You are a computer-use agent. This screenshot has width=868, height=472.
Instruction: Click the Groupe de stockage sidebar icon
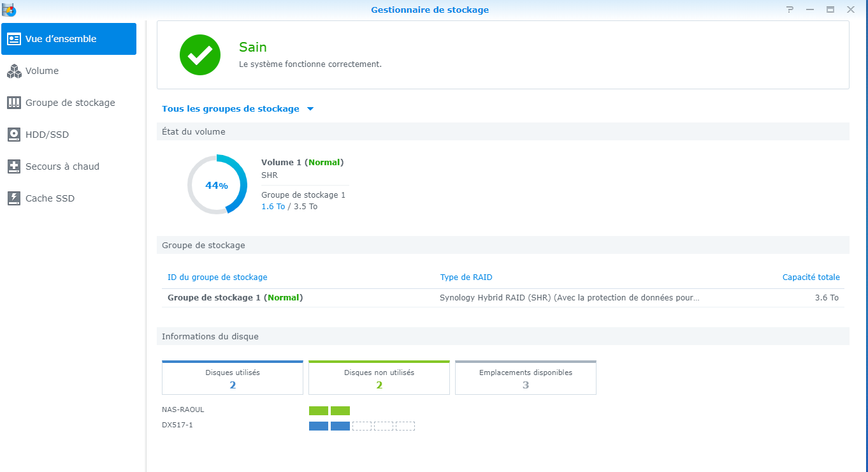click(x=14, y=103)
